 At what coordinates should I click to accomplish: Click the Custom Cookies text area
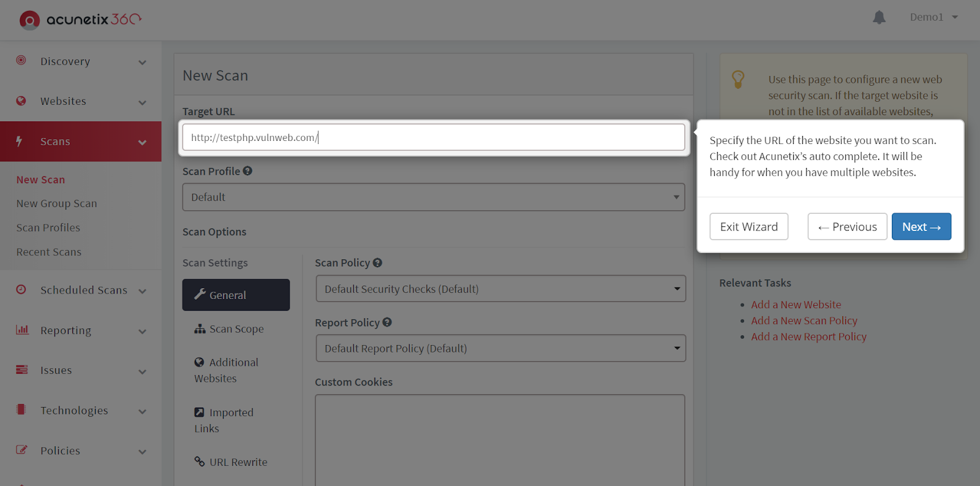click(x=500, y=440)
